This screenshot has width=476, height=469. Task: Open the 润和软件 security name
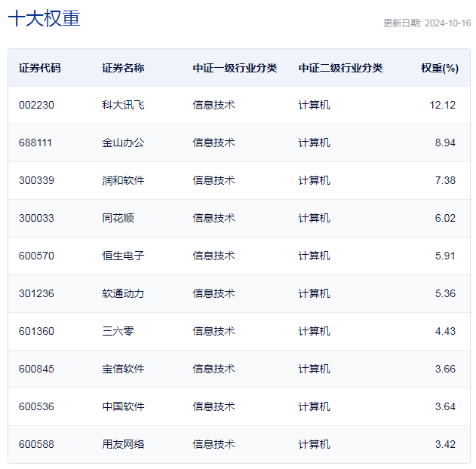click(123, 180)
